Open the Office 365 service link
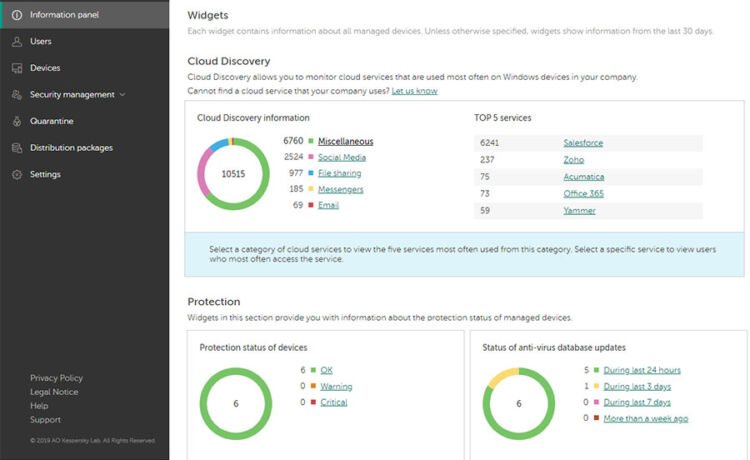 tap(583, 194)
